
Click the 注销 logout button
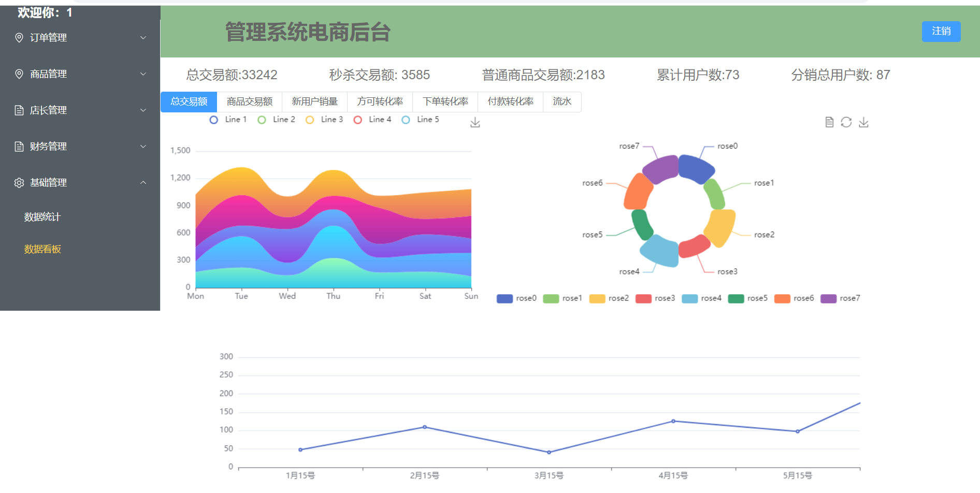941,32
